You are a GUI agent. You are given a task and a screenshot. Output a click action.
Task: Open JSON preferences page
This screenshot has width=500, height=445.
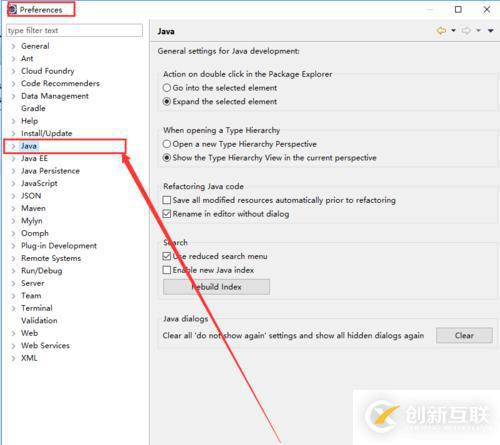coord(31,196)
